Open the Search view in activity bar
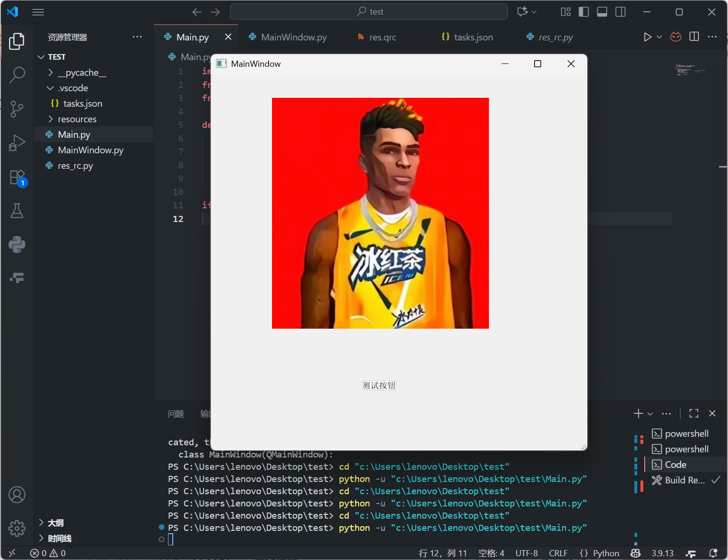Screen dimensions: 728x560 (17, 75)
